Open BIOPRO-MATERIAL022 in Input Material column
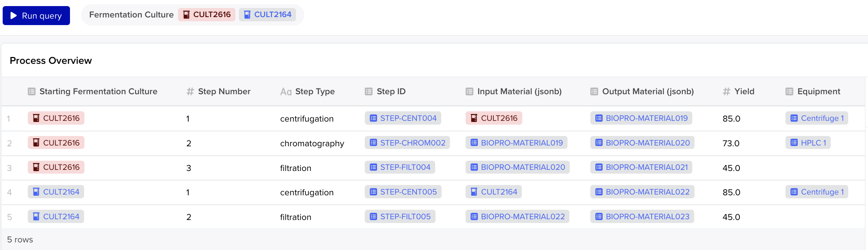Image resolution: width=868 pixels, height=250 pixels. (x=517, y=217)
